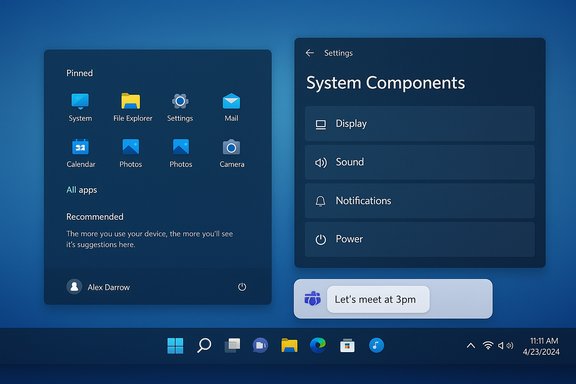Open the music app on taskbar
The image size is (576, 384).
pos(376,345)
